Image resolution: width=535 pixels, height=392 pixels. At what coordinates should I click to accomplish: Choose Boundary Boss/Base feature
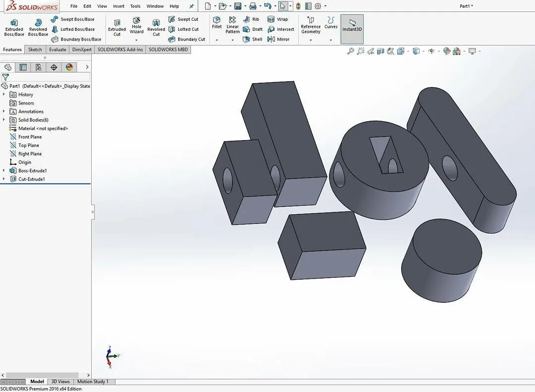point(76,39)
